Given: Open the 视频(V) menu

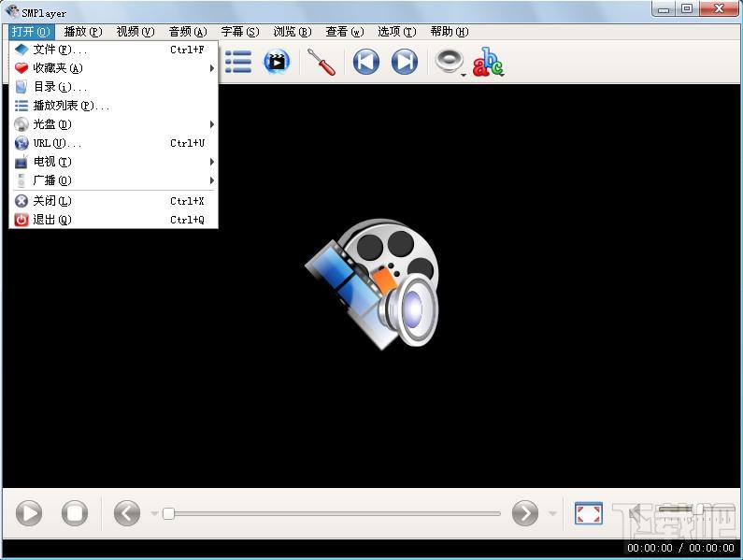Looking at the screenshot, I should 136,32.
